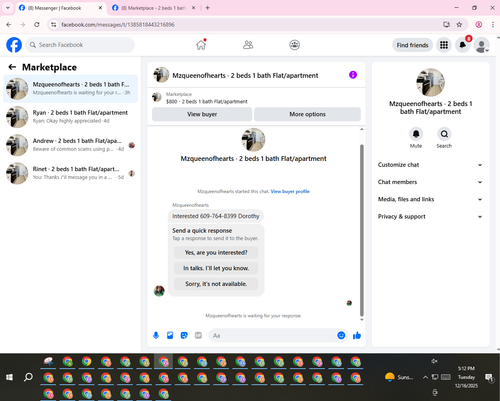Open the Friends icon in top navigation
Screen dimensions: 500x401
pos(248,45)
